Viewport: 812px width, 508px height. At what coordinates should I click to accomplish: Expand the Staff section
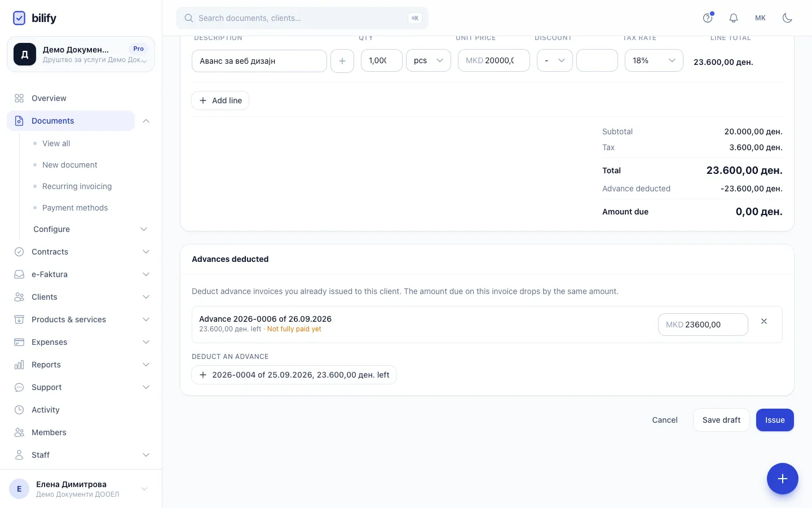point(146,455)
